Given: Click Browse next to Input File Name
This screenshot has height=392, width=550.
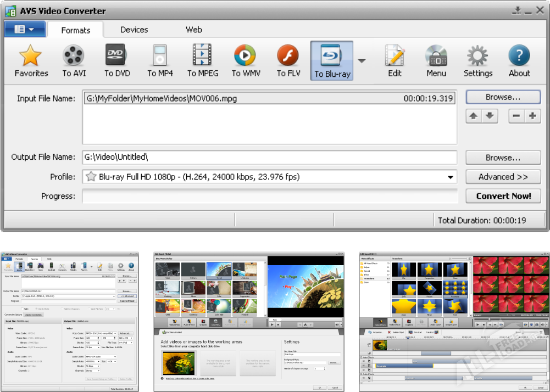Looking at the screenshot, I should (503, 97).
